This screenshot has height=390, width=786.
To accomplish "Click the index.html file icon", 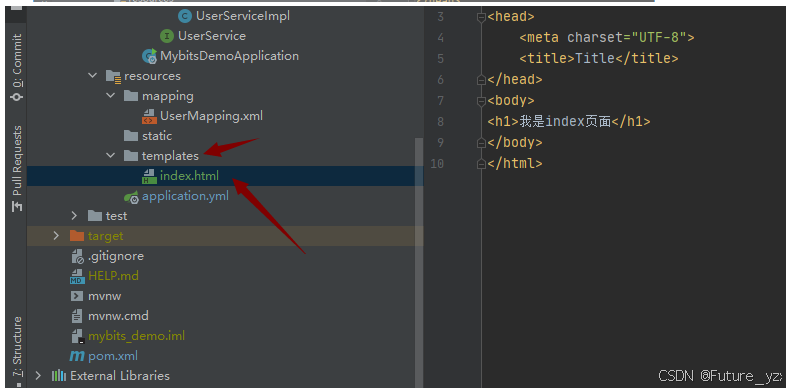I will pos(149,176).
